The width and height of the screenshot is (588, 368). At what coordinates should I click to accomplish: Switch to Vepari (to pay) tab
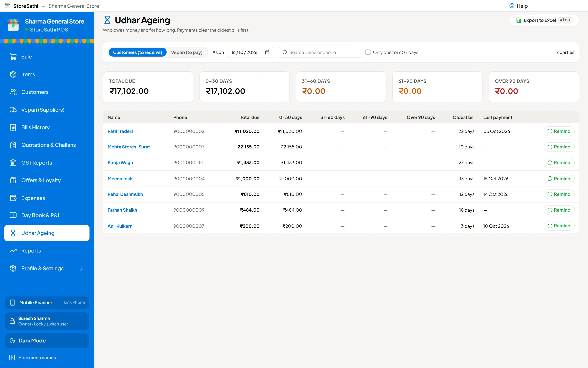(187, 52)
